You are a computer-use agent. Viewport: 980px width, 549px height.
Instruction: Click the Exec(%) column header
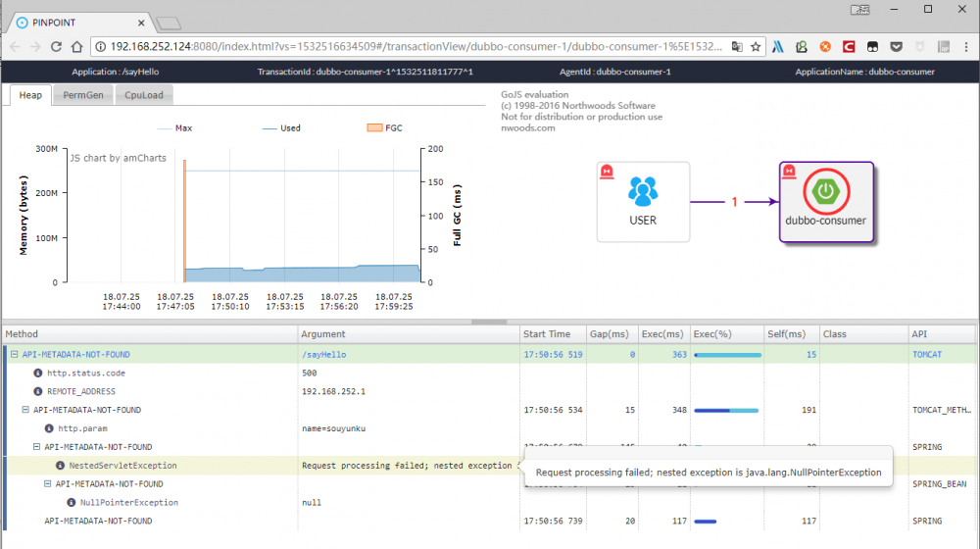coord(727,334)
